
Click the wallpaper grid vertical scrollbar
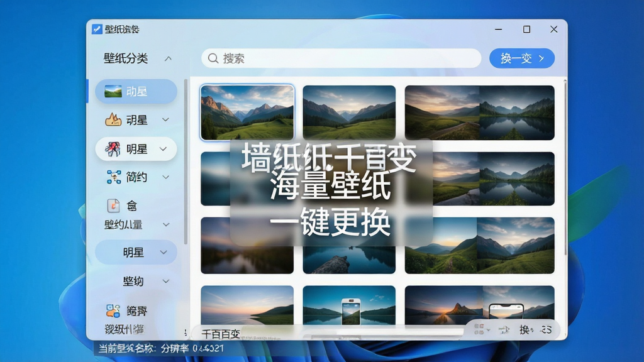click(x=565, y=167)
